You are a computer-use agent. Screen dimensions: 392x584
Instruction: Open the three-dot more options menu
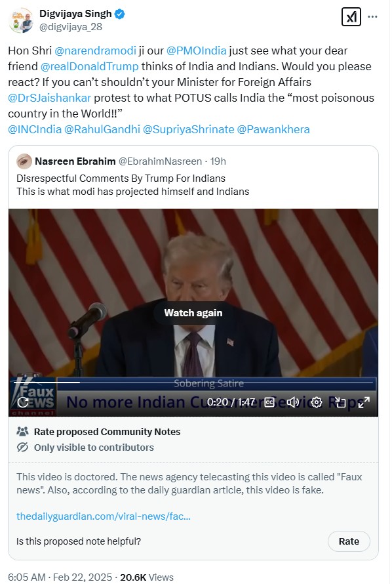(x=372, y=17)
